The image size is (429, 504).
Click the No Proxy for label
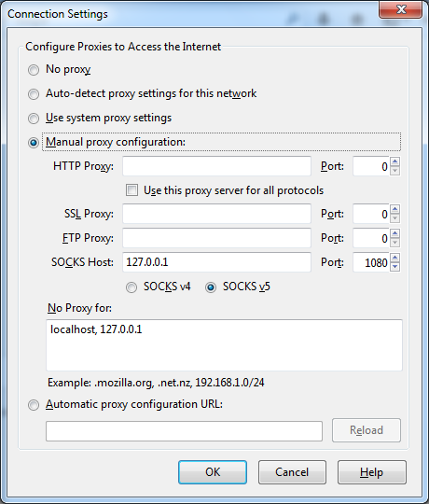click(x=79, y=308)
